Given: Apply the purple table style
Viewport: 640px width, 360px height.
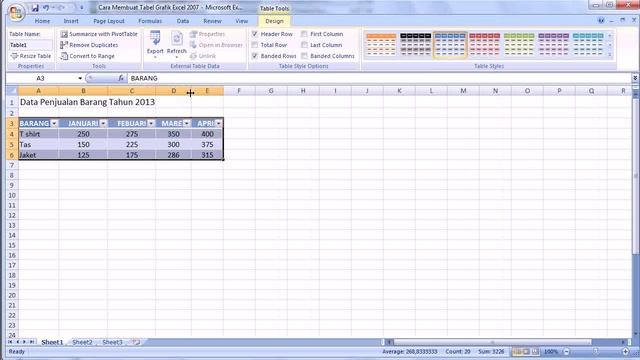Looking at the screenshot, I should pyautogui.click(x=553, y=44).
